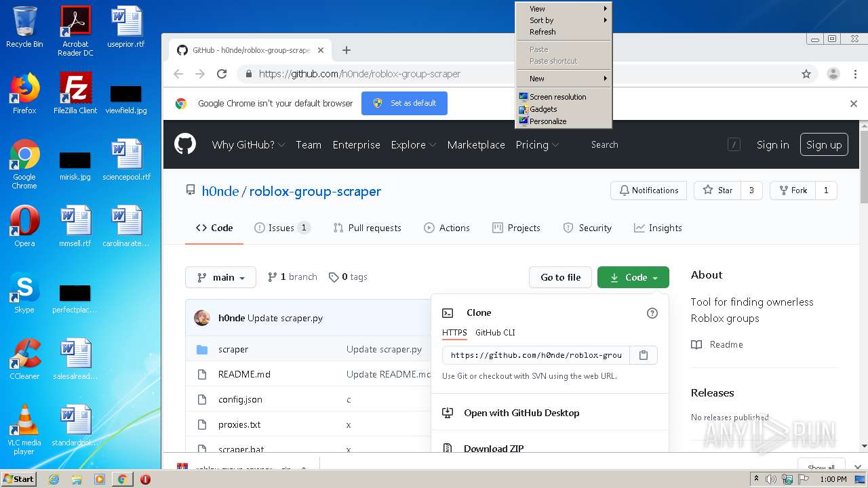Launch VLC media player shortcut
The image size is (868, 488).
(24, 430)
